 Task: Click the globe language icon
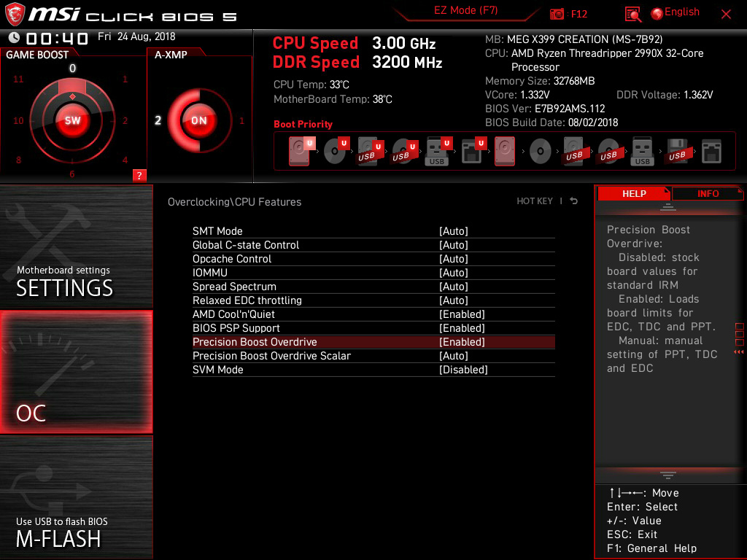657,14
